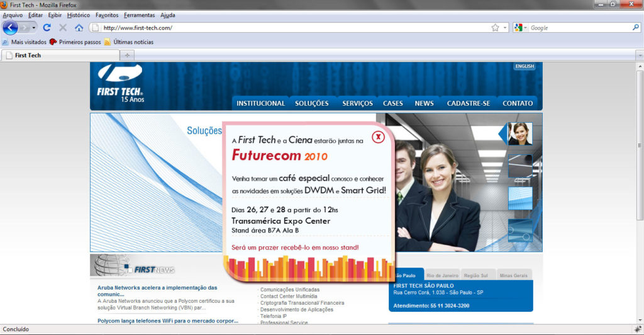This screenshot has height=335, width=644.
Task: Open the Histórico menu
Action: pos(79,15)
